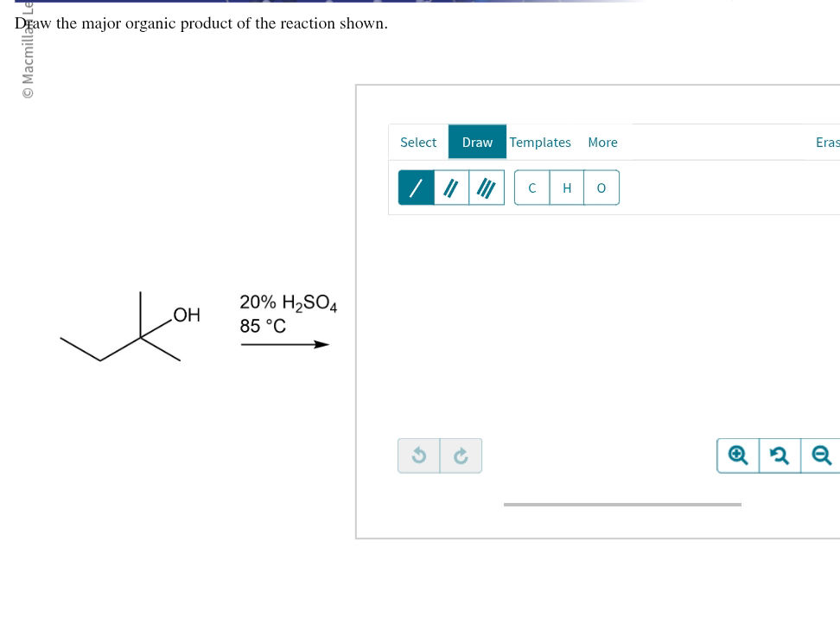The width and height of the screenshot is (840, 630).
Task: Pick the triple bond tool
Action: 486,187
